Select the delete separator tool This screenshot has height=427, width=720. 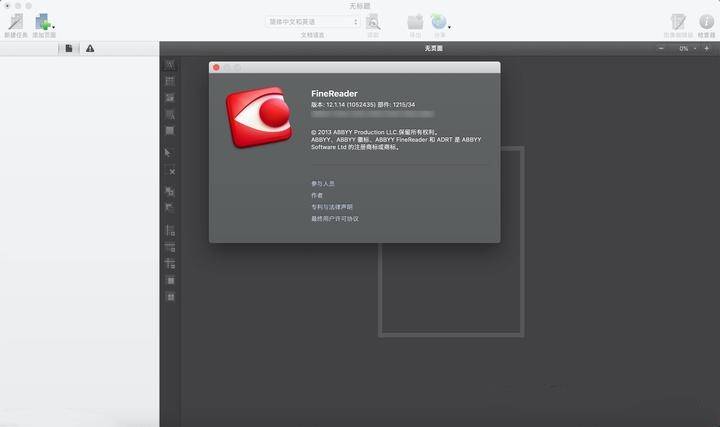pyautogui.click(x=170, y=264)
